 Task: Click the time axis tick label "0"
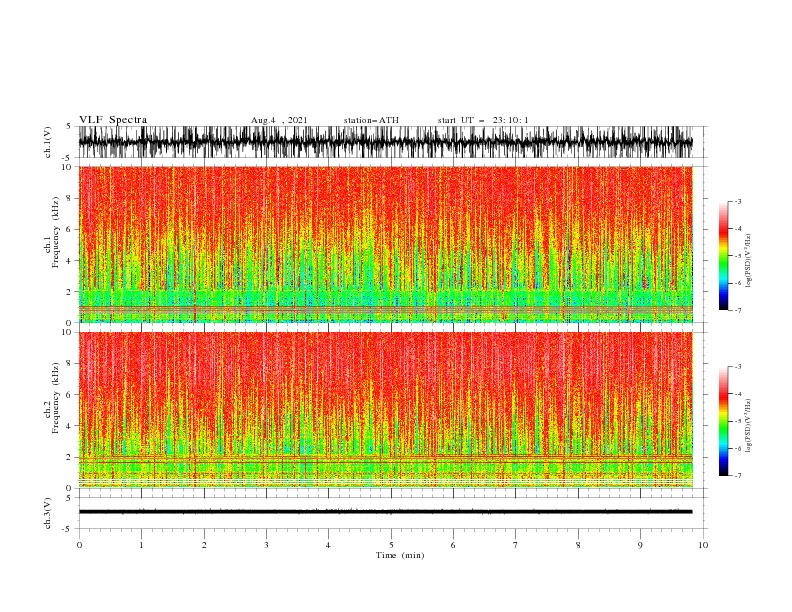point(79,545)
